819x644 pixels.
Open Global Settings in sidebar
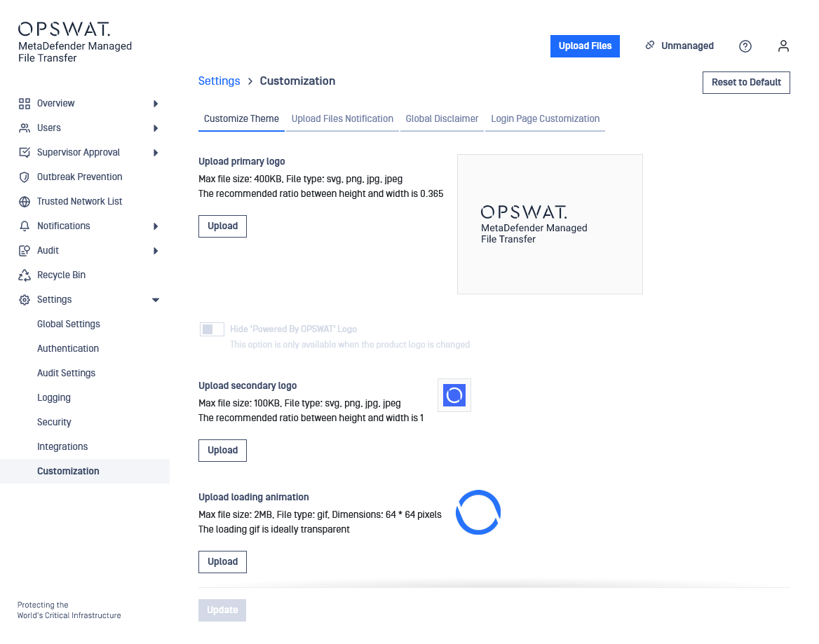tap(69, 324)
